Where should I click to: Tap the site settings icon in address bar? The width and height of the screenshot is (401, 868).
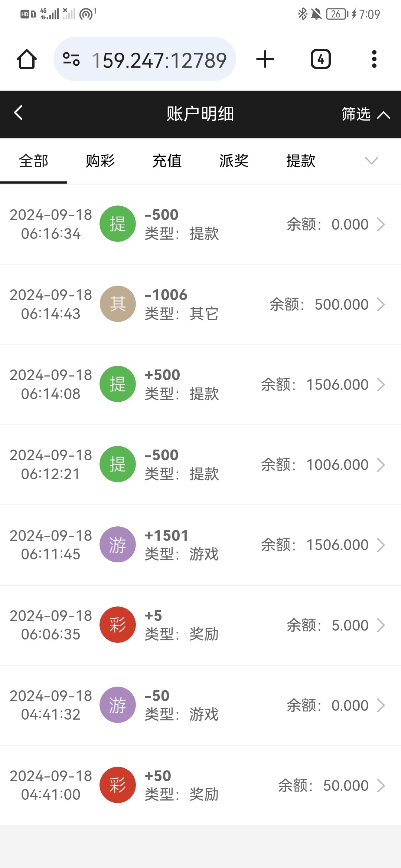pyautogui.click(x=71, y=59)
